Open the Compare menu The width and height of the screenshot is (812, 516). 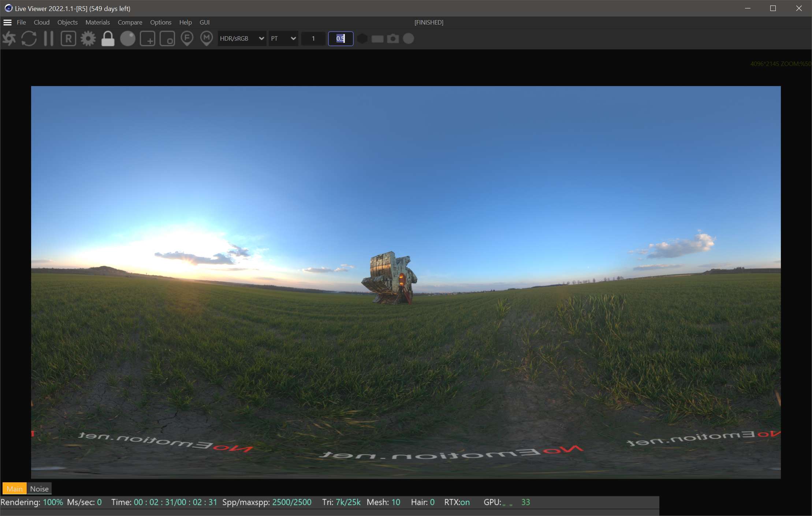130,22
